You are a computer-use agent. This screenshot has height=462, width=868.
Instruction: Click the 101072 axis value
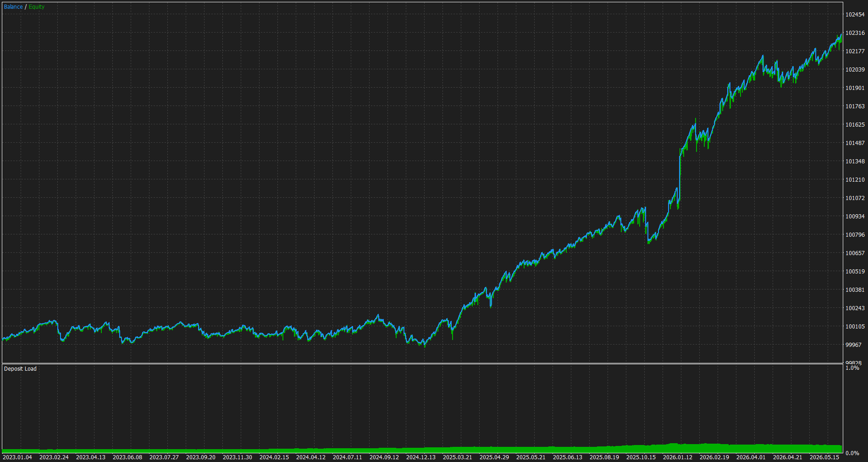point(855,198)
